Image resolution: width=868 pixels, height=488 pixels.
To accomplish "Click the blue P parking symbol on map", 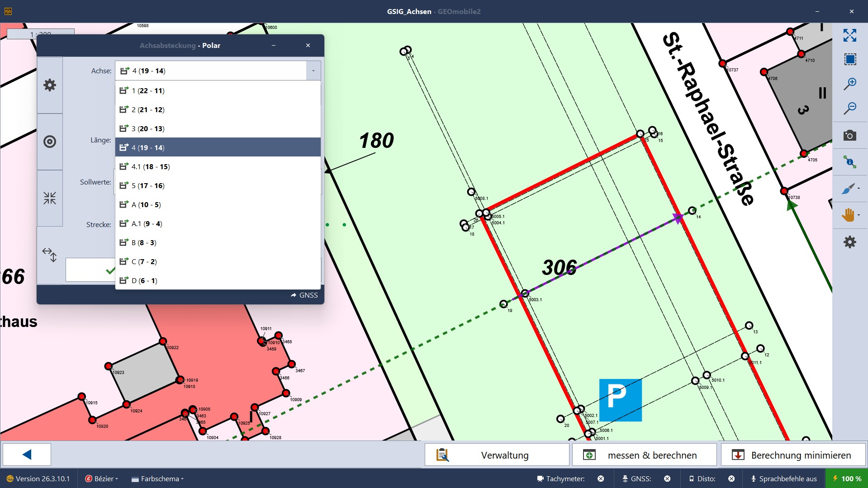I will click(x=620, y=400).
